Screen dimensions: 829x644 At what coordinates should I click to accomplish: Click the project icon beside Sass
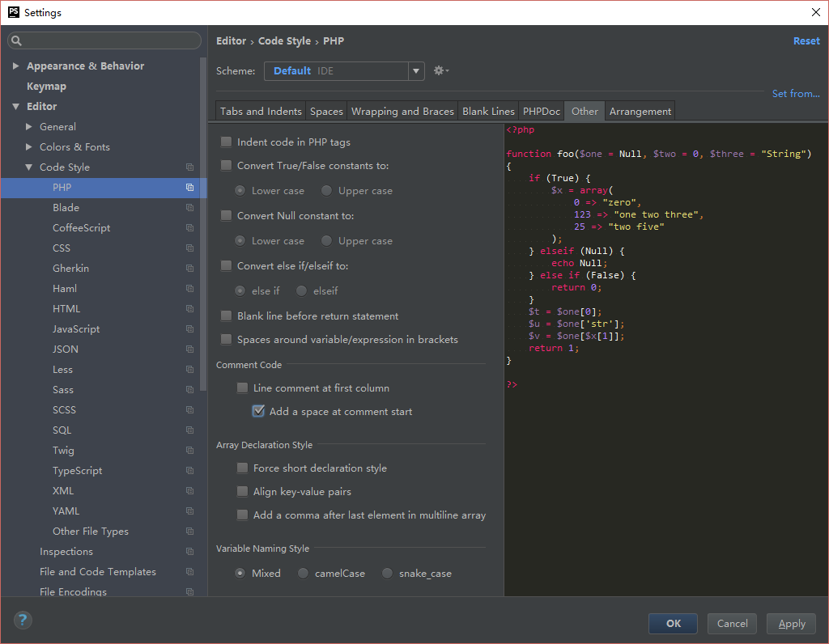[189, 390]
